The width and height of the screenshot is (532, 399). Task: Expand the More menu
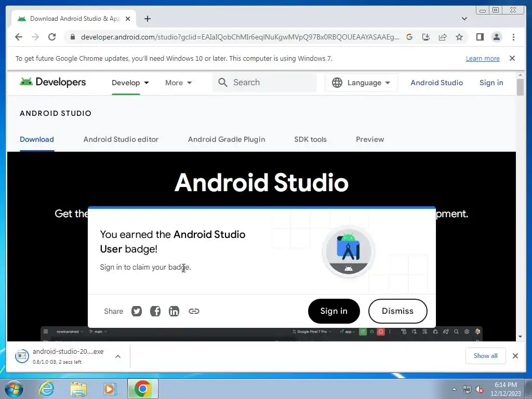click(x=179, y=83)
